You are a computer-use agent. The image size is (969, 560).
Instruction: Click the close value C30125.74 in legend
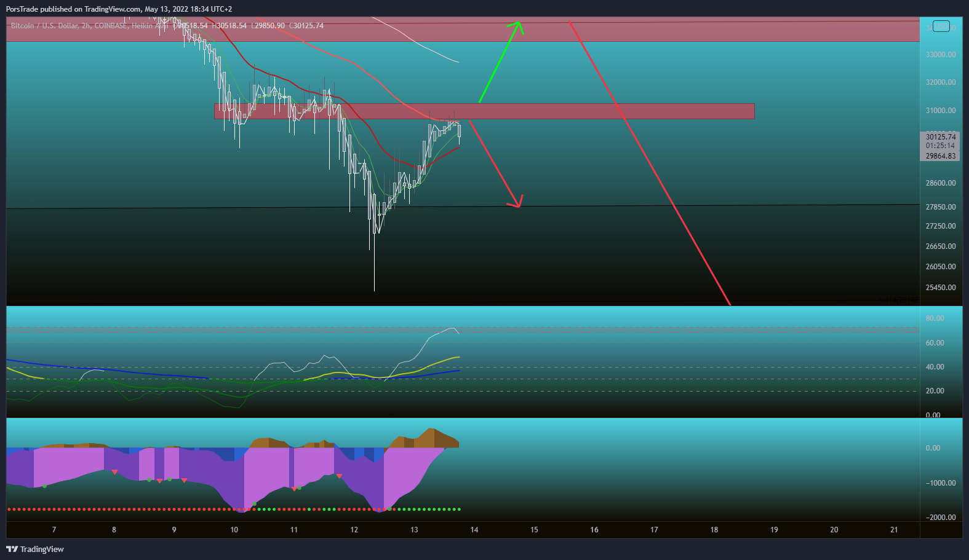(306, 26)
